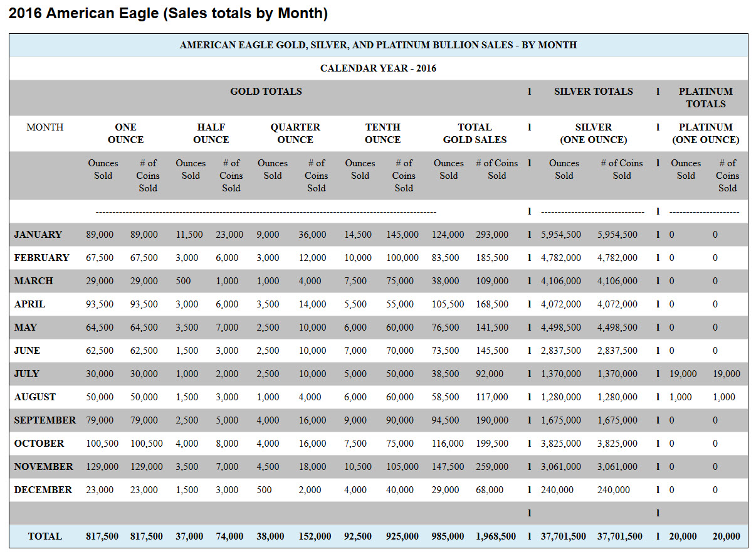Select the "PLATINUM TOTALS" section header

click(x=705, y=98)
